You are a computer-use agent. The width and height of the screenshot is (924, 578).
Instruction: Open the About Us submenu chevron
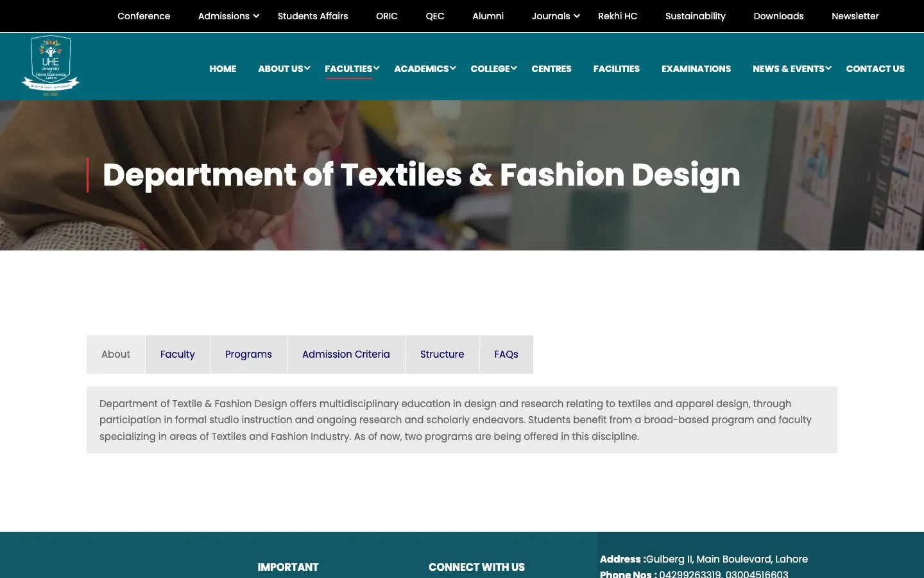(x=307, y=68)
